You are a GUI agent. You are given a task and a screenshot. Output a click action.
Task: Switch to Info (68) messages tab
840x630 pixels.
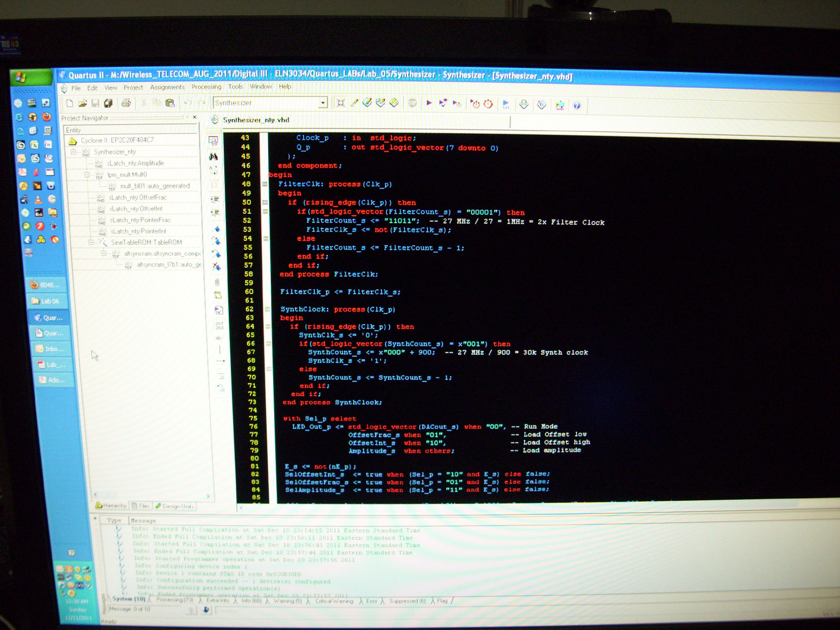[x=251, y=601]
